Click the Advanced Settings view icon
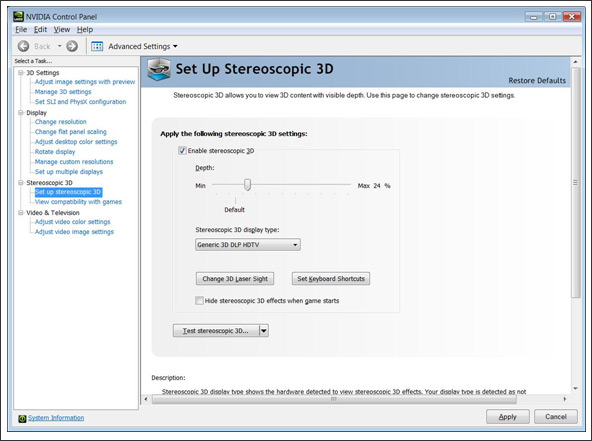Viewport: 592px width, 441px height. click(97, 46)
